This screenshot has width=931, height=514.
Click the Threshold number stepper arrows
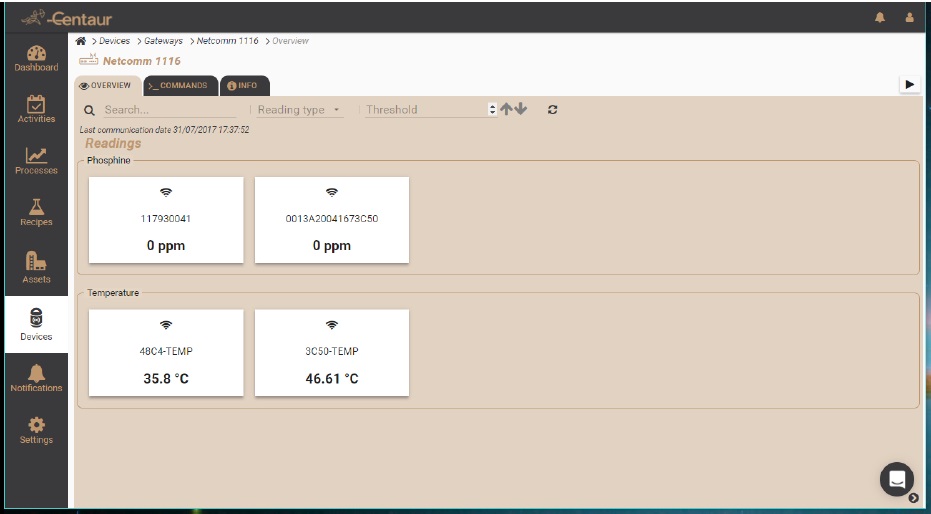(x=491, y=110)
